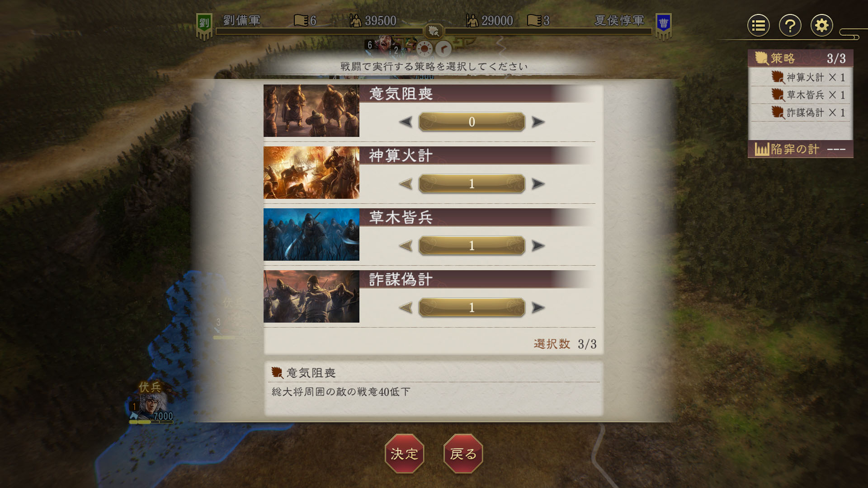Confirm with the 決定 button
This screenshot has width=868, height=488.
pyautogui.click(x=404, y=454)
